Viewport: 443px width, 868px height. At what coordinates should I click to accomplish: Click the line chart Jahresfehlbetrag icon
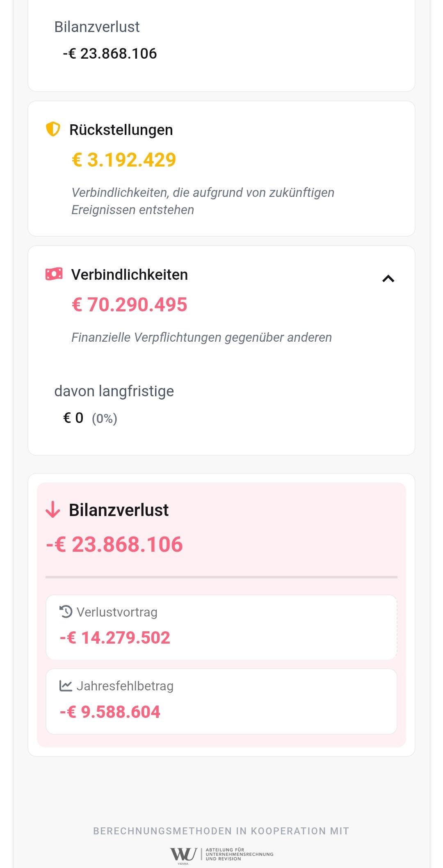point(66,685)
